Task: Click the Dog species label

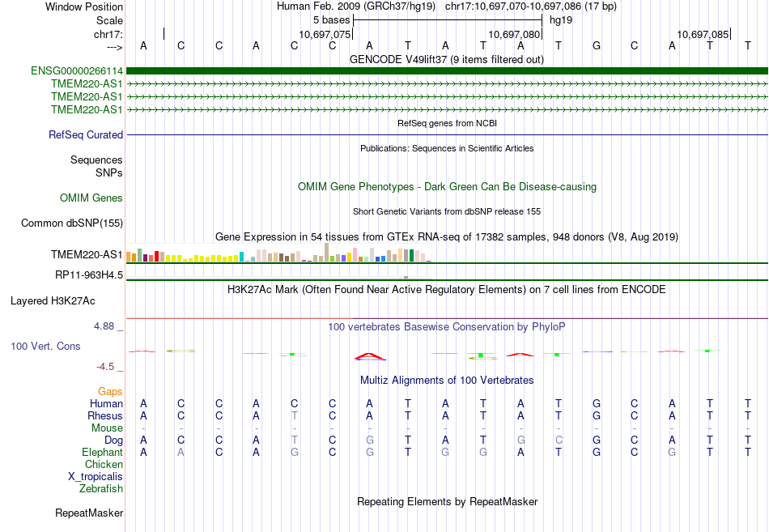Action: 113,440
